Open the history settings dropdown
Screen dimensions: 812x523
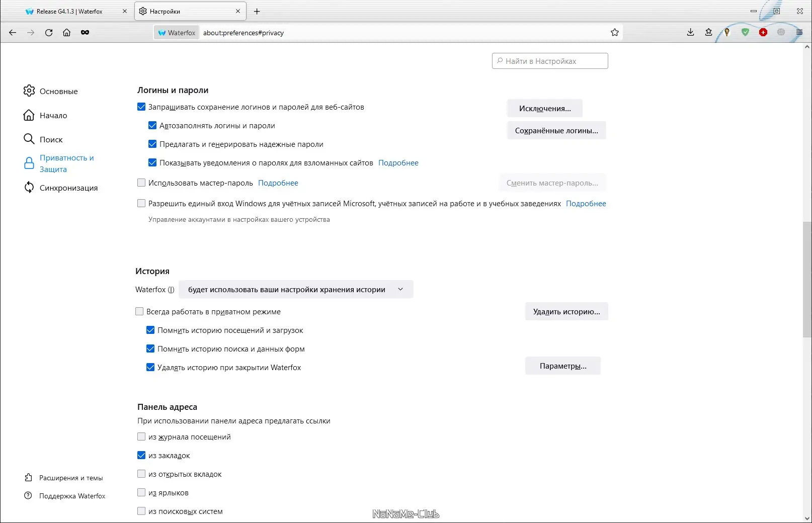(296, 290)
